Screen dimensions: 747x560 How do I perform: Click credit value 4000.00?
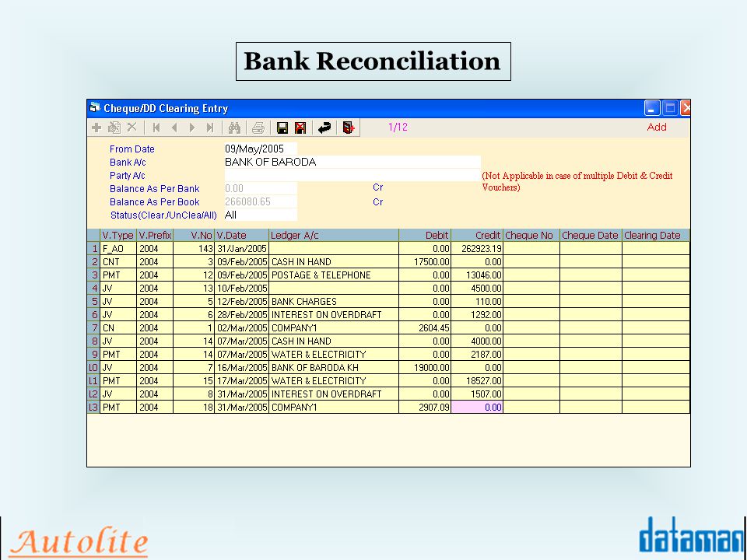pyautogui.click(x=477, y=341)
